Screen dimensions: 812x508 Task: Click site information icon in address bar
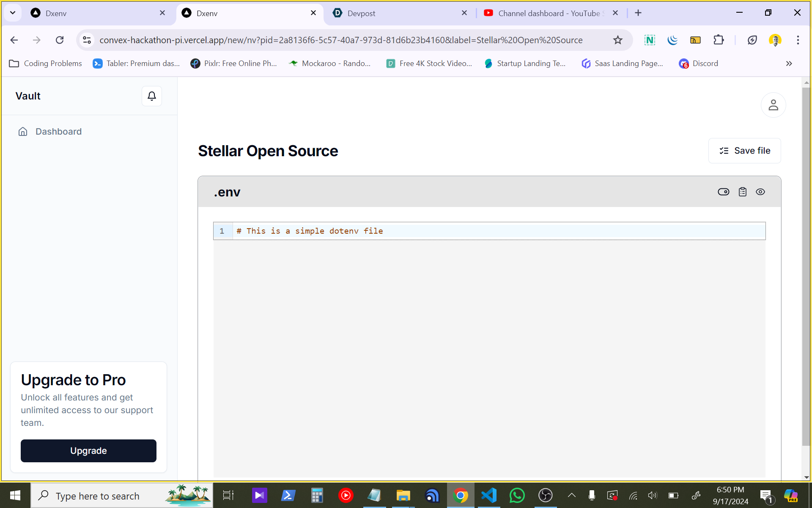point(87,40)
